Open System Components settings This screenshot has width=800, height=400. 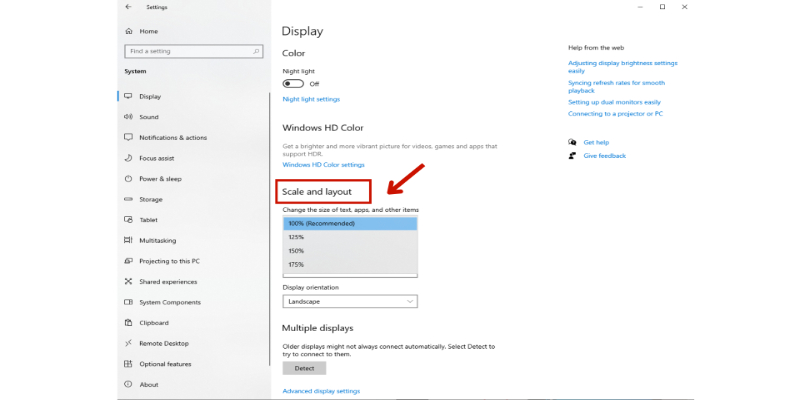click(x=170, y=302)
